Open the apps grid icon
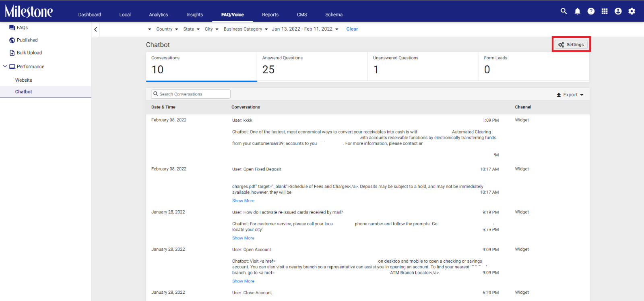This screenshot has height=301, width=644. (x=605, y=11)
